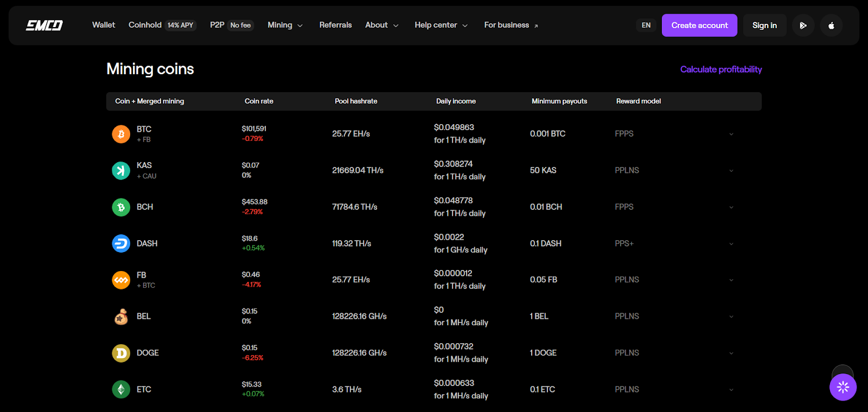Click the Reward model column header
The height and width of the screenshot is (412, 868).
(639, 101)
